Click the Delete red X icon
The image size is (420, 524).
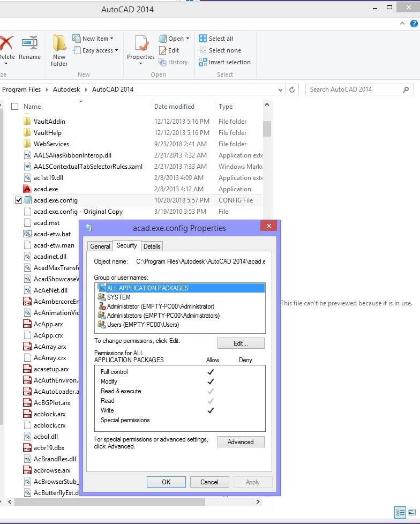coord(6,43)
